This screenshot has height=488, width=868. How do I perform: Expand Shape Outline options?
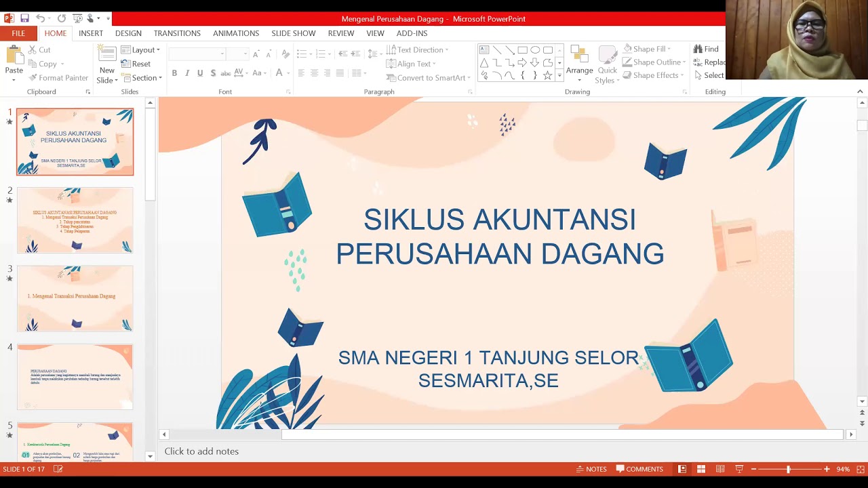(x=654, y=62)
